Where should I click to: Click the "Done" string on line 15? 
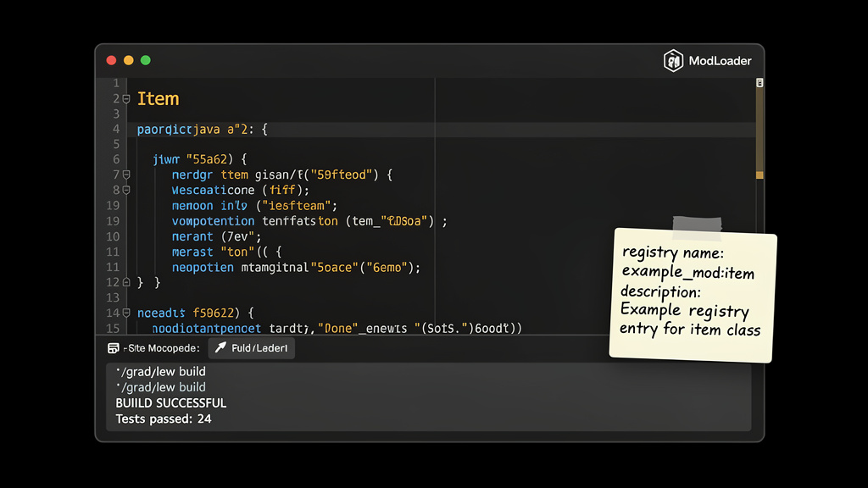coord(337,328)
